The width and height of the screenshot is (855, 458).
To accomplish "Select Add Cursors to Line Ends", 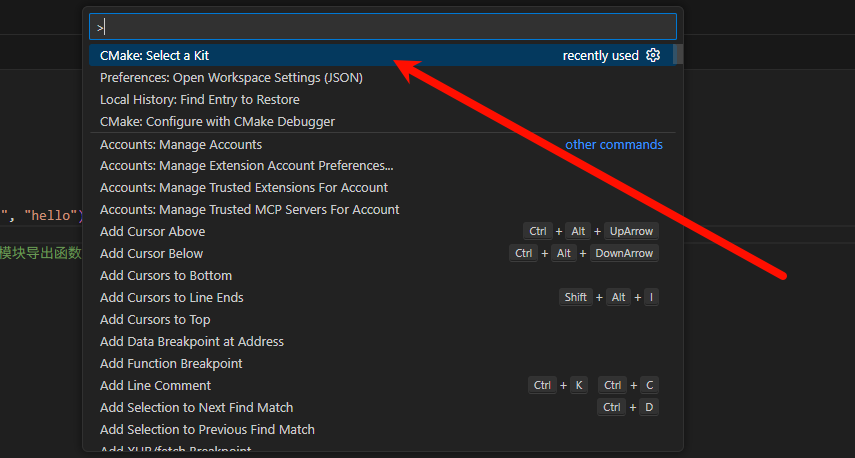I will [381, 298].
